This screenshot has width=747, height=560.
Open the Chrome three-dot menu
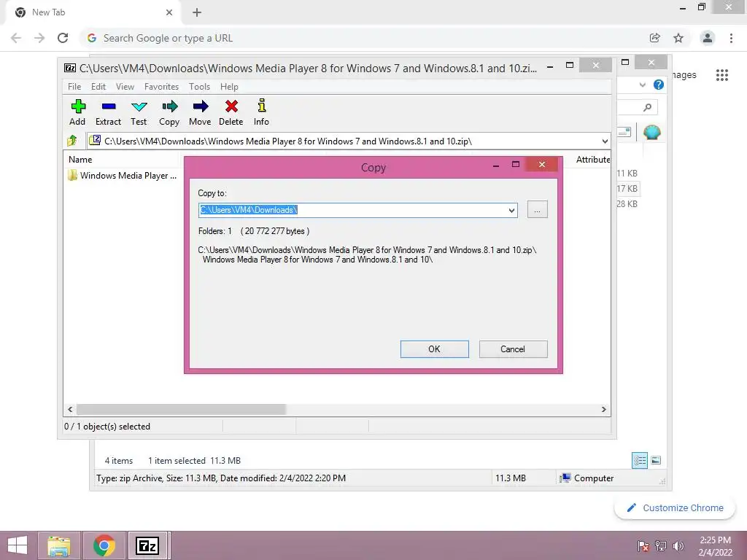(731, 38)
